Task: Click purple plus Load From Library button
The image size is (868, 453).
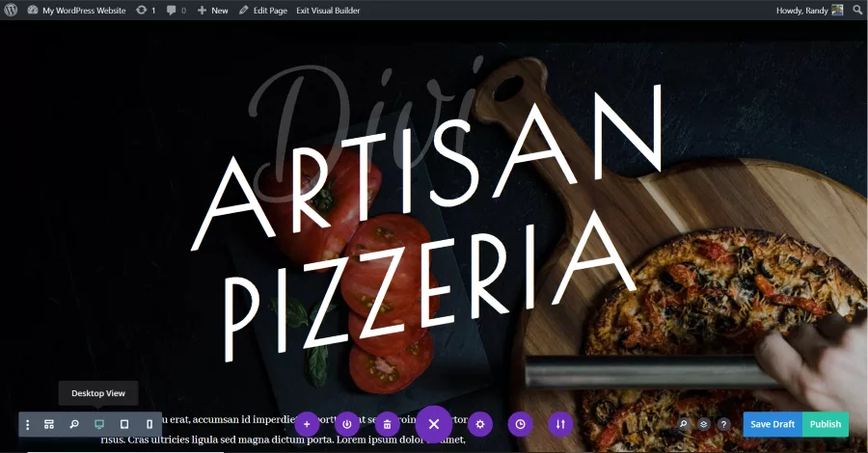Action: pyautogui.click(x=307, y=424)
